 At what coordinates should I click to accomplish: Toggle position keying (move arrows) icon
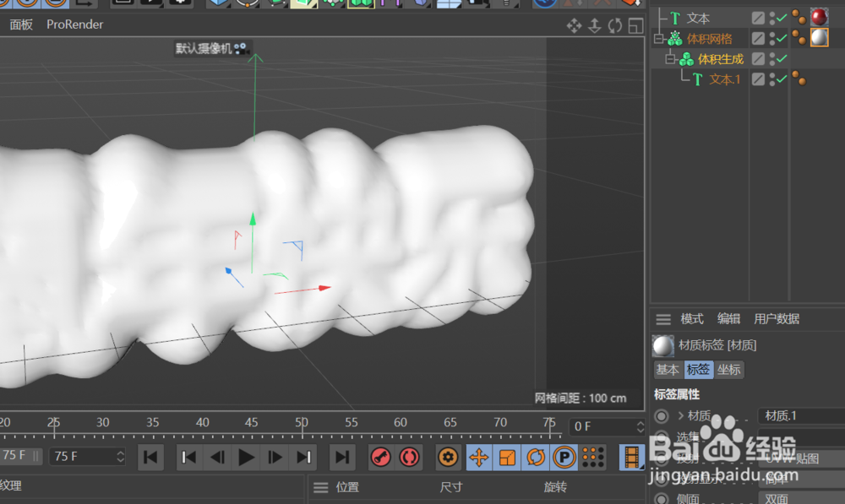(x=479, y=458)
